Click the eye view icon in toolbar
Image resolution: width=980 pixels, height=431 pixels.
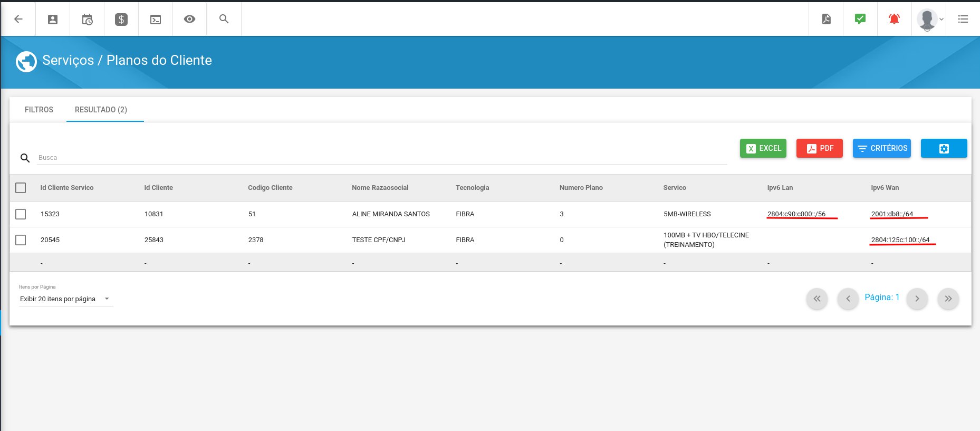(190, 19)
